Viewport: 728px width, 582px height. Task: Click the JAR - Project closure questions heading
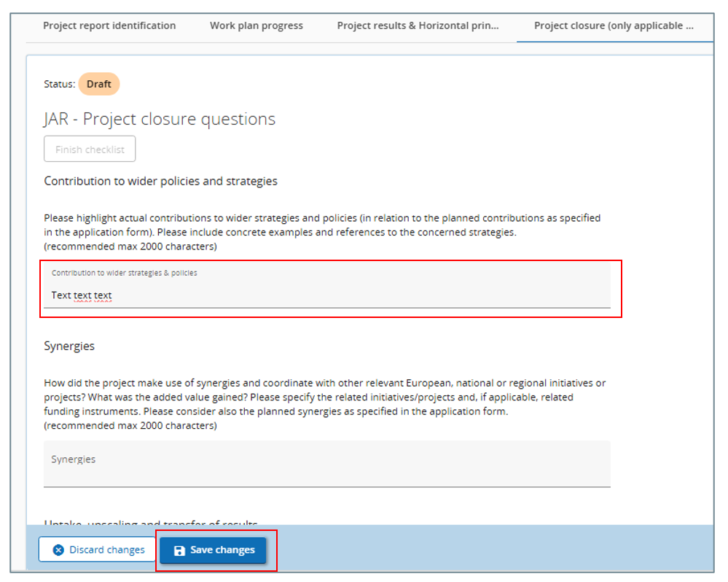click(x=160, y=119)
